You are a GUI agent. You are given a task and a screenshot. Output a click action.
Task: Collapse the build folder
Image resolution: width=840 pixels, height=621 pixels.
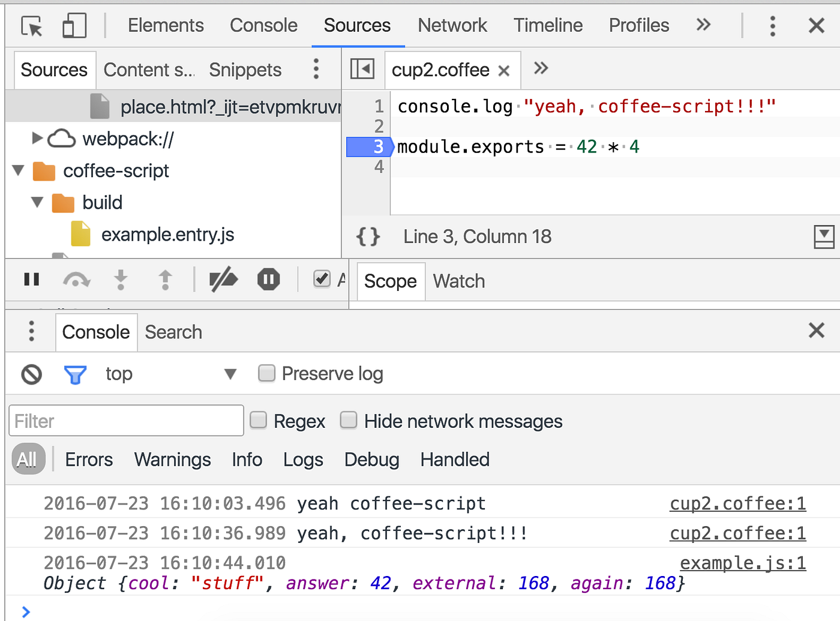(x=37, y=202)
